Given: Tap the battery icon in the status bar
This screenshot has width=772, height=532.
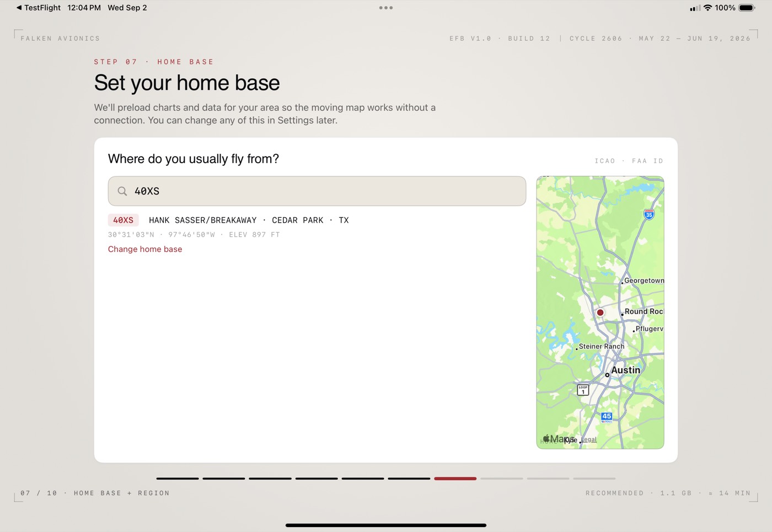Looking at the screenshot, I should click(x=747, y=8).
